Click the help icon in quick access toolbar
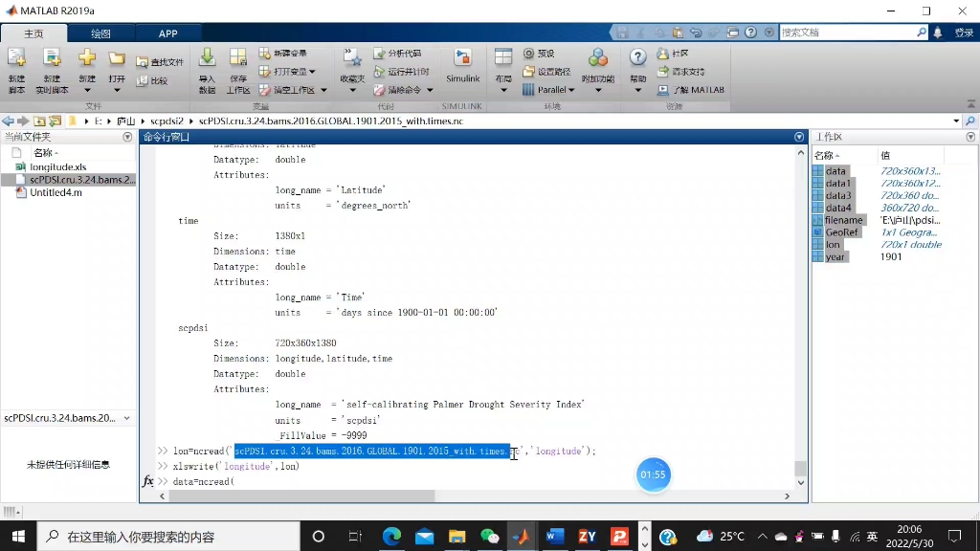Screen dimensions: 980x551 [750, 33]
